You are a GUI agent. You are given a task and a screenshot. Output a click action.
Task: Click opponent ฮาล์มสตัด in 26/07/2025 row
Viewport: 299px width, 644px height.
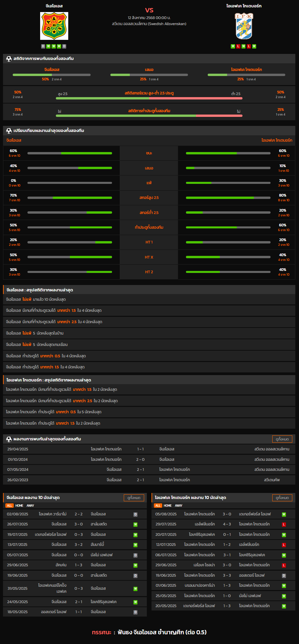[99, 524]
